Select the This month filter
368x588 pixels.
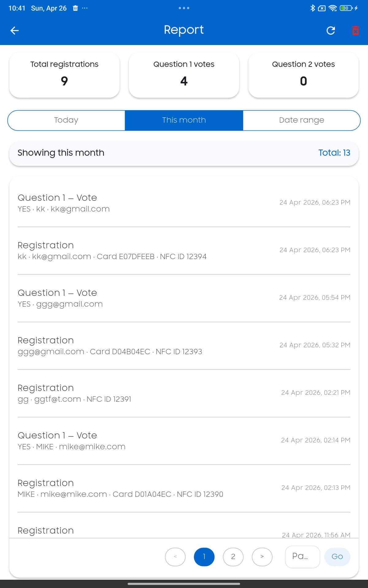pos(184,120)
